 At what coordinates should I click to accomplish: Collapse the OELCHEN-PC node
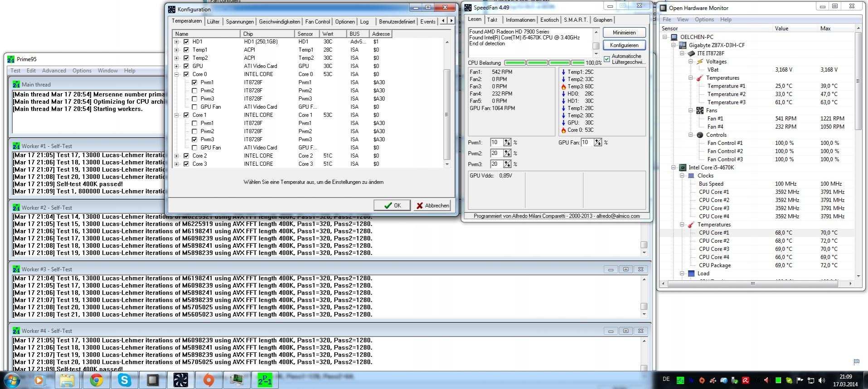(665, 37)
